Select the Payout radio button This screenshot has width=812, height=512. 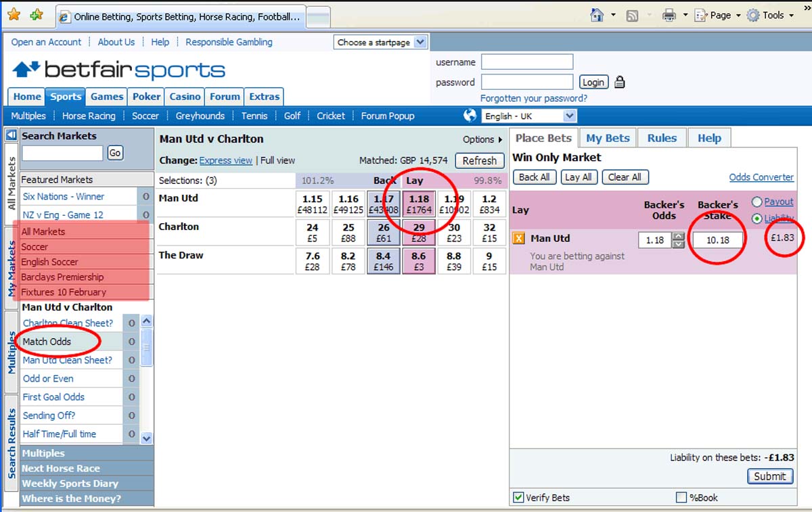[x=757, y=202]
